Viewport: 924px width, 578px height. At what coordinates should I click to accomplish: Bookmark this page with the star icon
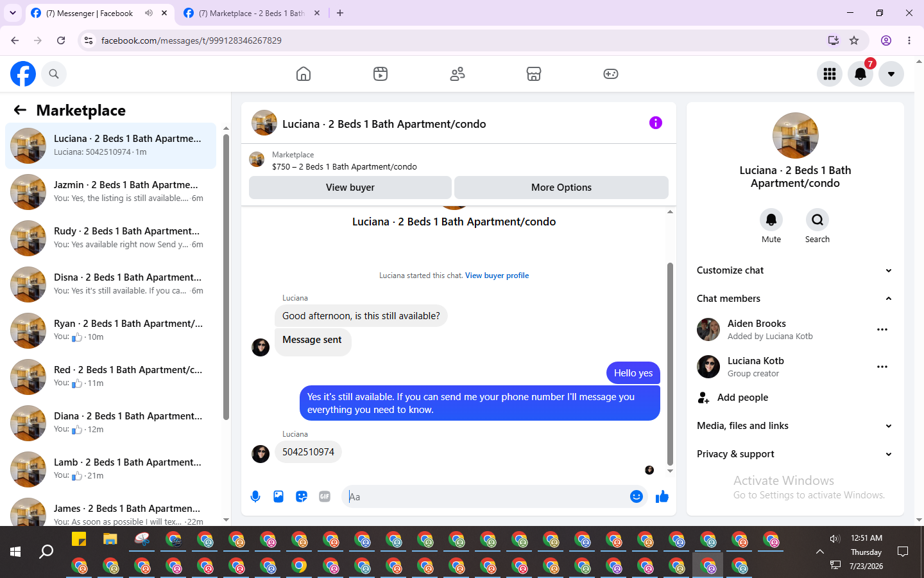coord(854,40)
